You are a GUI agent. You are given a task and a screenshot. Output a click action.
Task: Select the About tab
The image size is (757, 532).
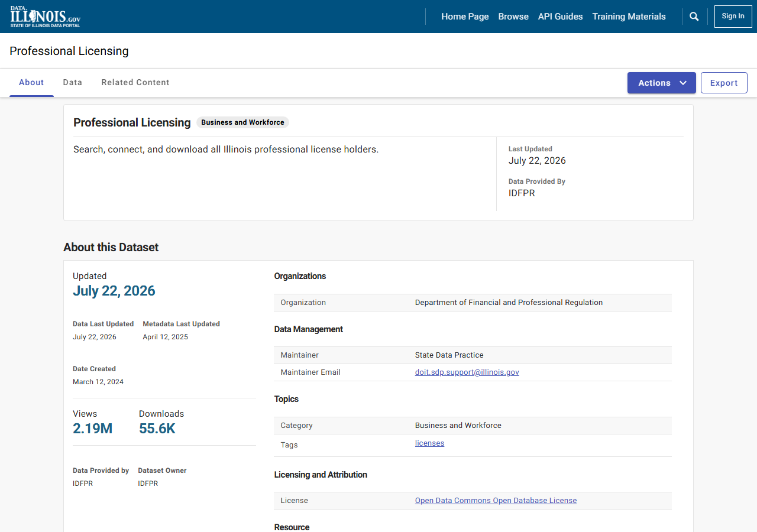click(31, 83)
